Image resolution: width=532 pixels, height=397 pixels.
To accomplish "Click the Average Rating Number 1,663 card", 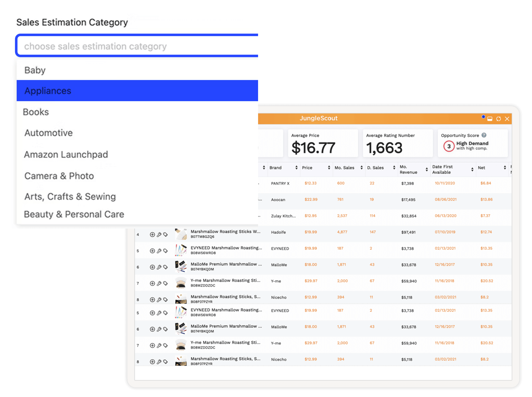I will tap(398, 143).
